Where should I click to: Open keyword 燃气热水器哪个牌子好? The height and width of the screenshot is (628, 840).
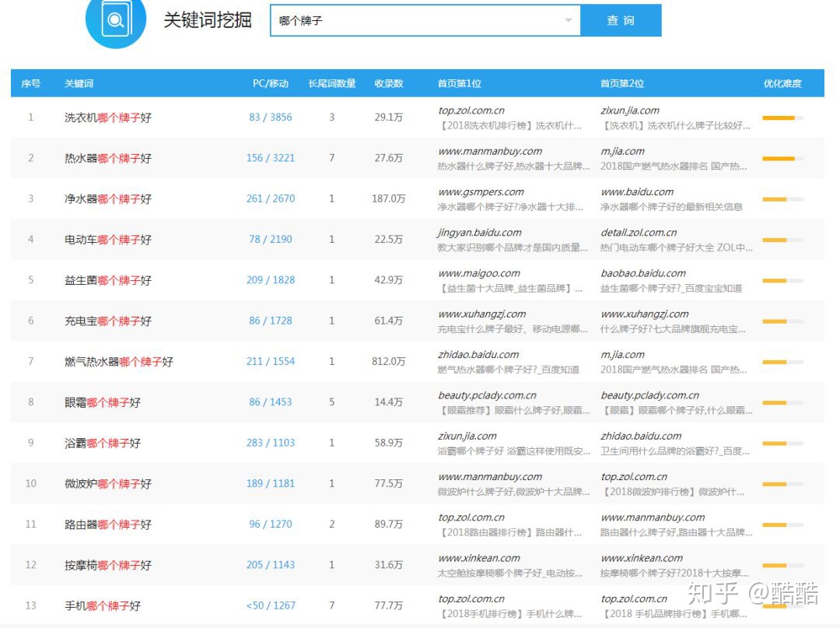pyautogui.click(x=118, y=362)
